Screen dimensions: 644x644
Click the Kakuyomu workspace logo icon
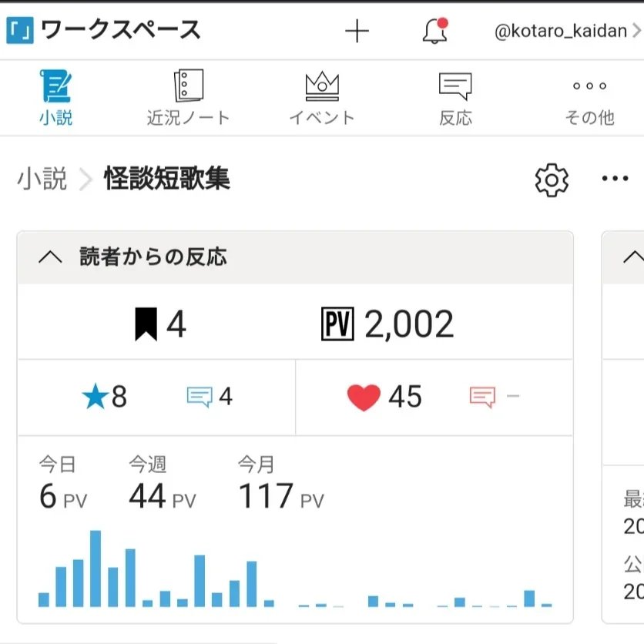(19, 31)
